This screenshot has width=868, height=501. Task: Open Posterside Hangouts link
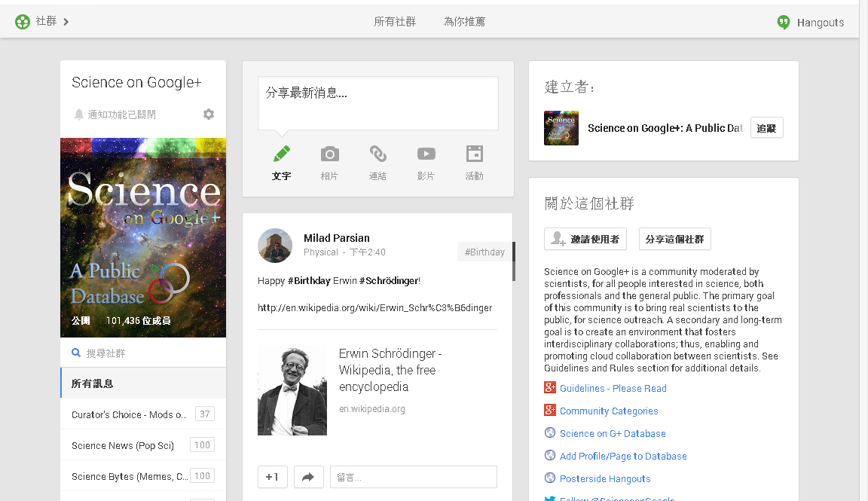point(605,479)
